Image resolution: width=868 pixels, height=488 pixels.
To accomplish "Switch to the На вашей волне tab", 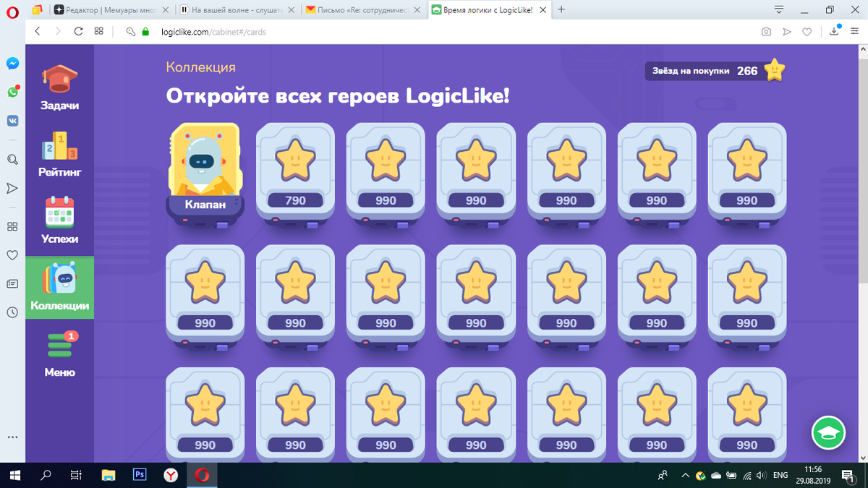I will (x=237, y=10).
